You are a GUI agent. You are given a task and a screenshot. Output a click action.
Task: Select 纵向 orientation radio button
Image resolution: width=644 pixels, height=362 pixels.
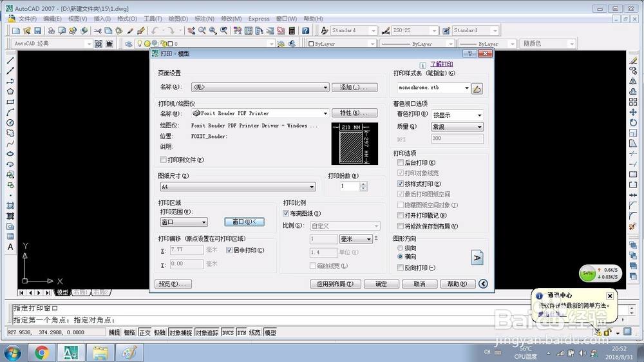coord(401,248)
